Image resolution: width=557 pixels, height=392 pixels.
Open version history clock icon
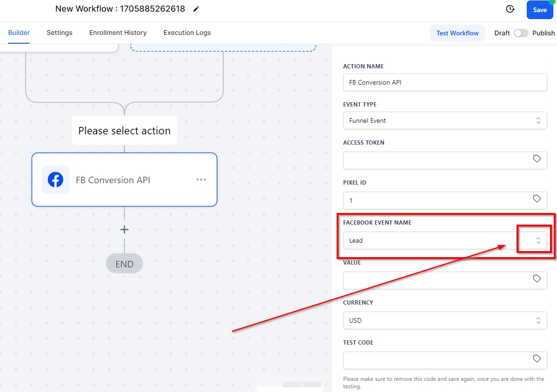click(x=510, y=9)
